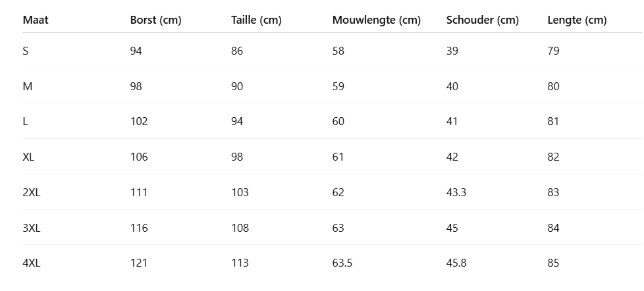Click the Schouder (cm) column header
Screen dimensions: 644x291
(x=482, y=20)
